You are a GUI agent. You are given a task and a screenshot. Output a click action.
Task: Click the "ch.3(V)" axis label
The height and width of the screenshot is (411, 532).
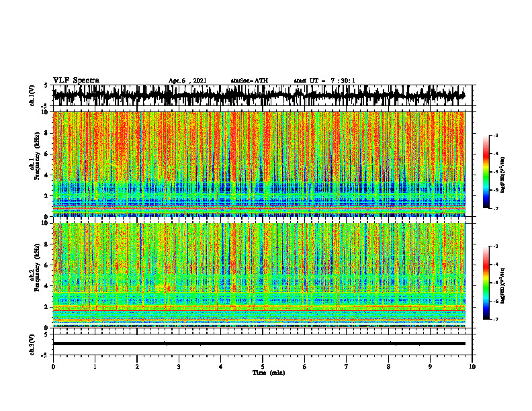[32, 345]
